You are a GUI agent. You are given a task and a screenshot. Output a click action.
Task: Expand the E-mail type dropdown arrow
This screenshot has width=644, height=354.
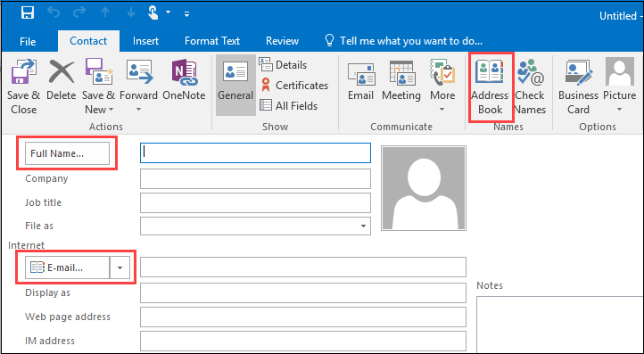(x=120, y=268)
